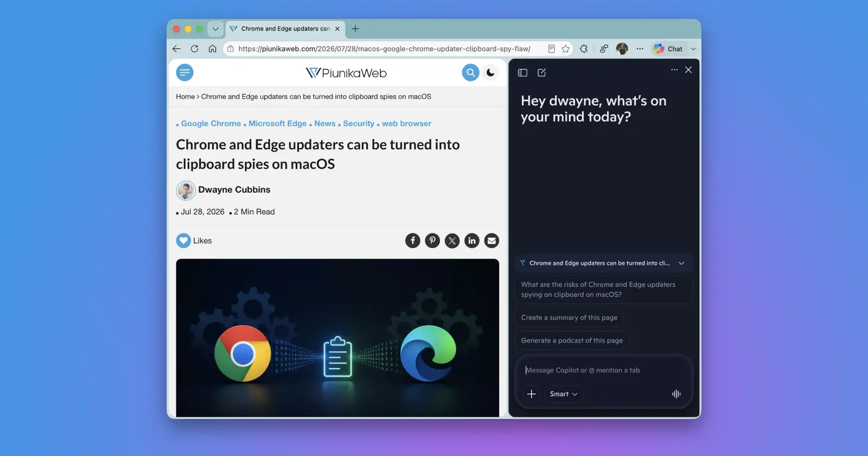Viewport: 868px width, 456px height.
Task: Open Copilot pane more options dots
Action: (x=674, y=69)
